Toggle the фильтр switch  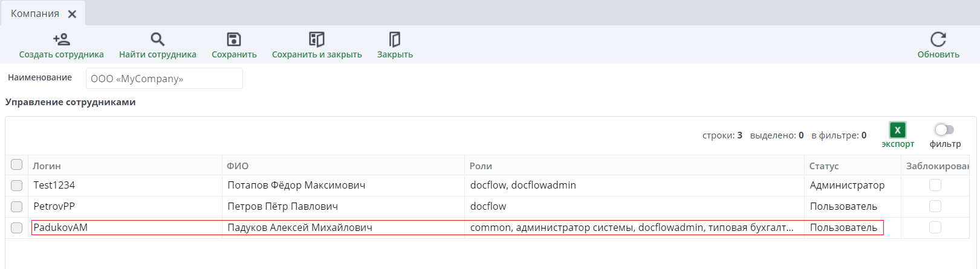pyautogui.click(x=944, y=129)
